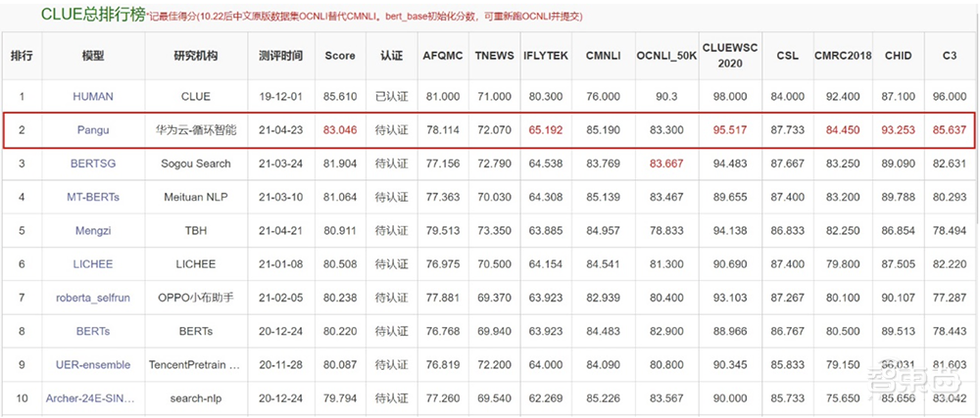Select the OCNLI_50K column header
The image size is (980, 418).
(666, 57)
